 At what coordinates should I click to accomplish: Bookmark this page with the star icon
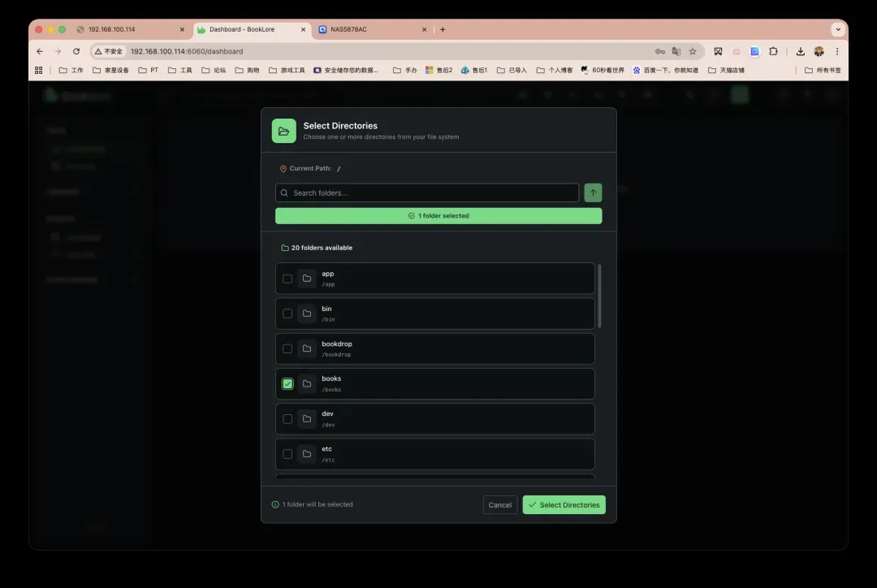[693, 51]
